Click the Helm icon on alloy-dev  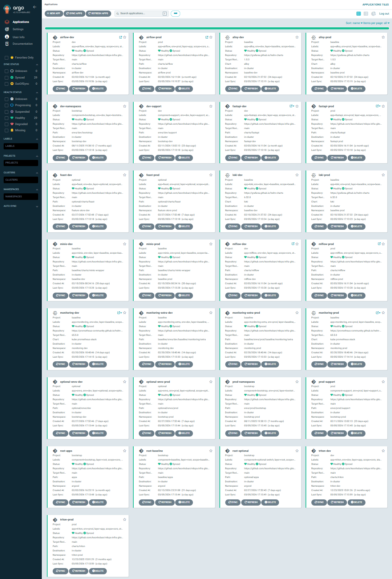tap(227, 37)
